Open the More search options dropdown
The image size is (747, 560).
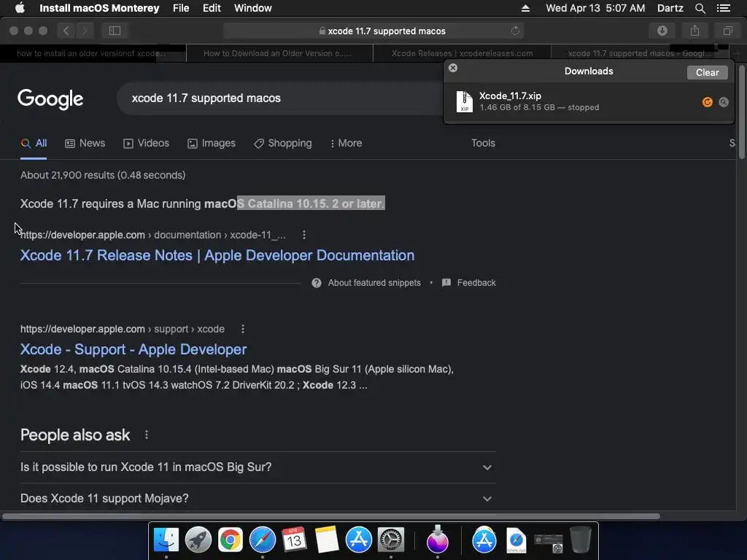click(347, 144)
